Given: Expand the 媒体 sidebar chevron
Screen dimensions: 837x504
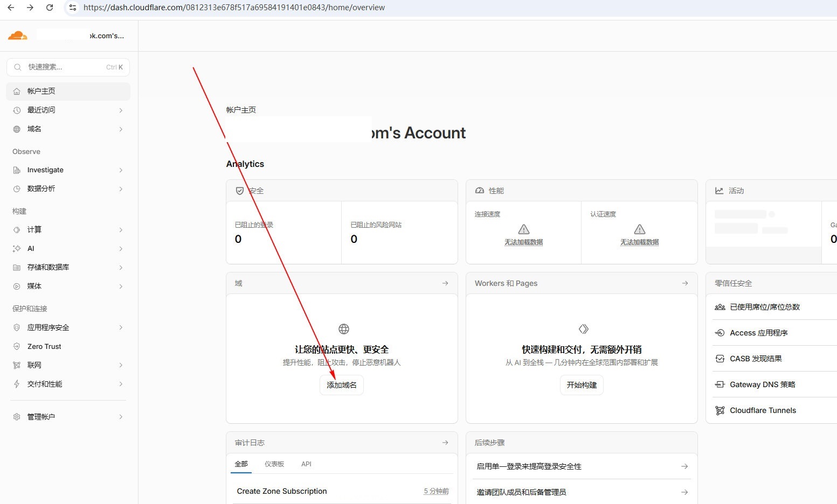Looking at the screenshot, I should point(121,286).
